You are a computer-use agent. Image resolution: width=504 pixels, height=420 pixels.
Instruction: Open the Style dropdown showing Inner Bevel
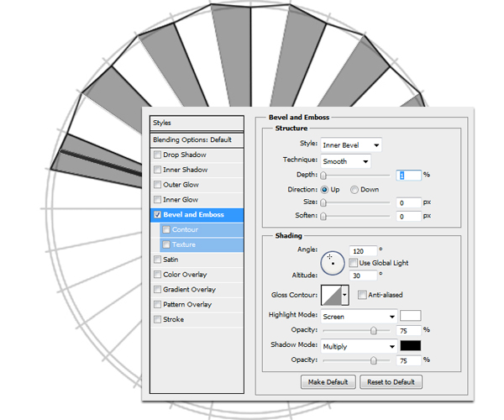pyautogui.click(x=351, y=145)
